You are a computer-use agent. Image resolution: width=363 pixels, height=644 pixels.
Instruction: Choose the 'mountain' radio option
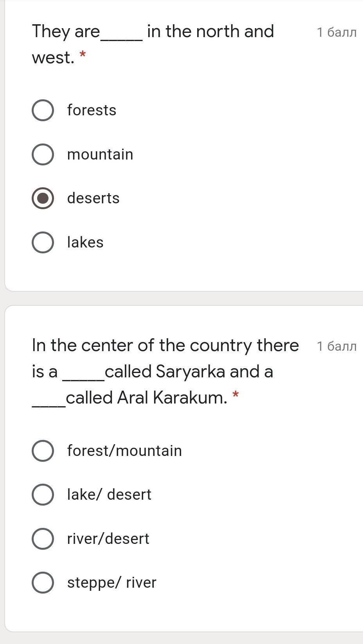(43, 154)
